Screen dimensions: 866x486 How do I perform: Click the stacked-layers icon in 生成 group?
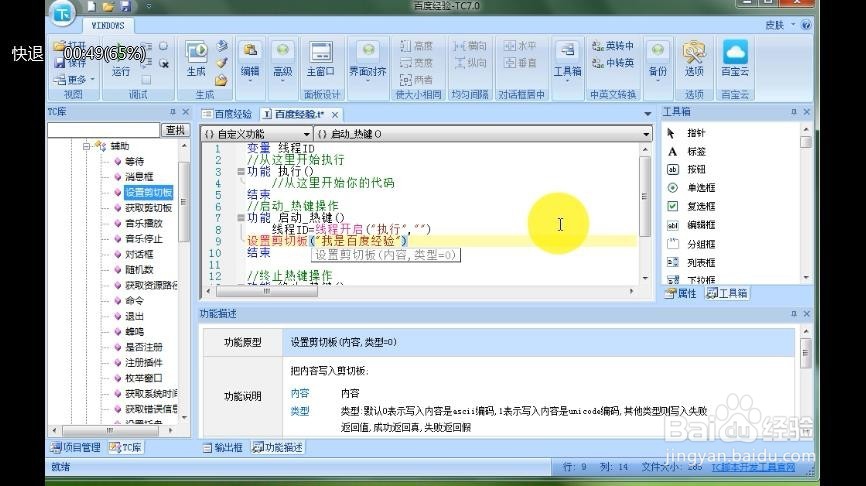tap(221, 46)
